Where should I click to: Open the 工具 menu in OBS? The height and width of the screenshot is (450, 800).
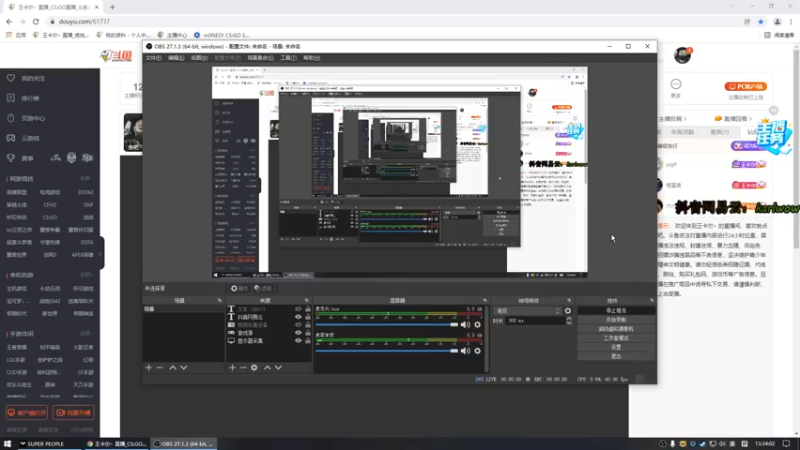point(288,58)
